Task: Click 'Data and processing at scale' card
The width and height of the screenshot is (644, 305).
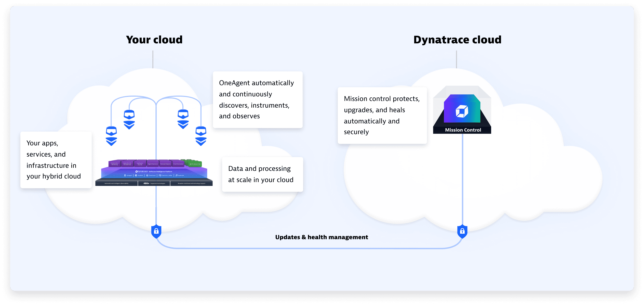Action: 262,174
